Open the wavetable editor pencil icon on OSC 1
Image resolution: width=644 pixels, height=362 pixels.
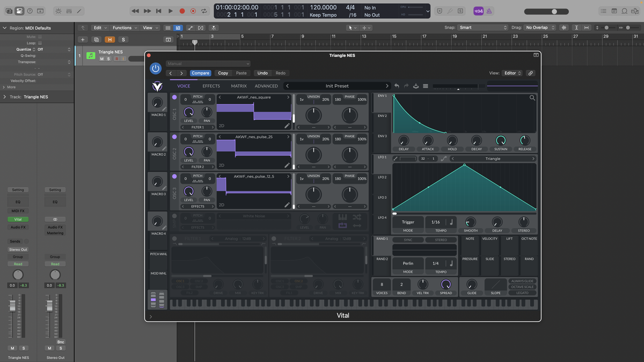(288, 125)
